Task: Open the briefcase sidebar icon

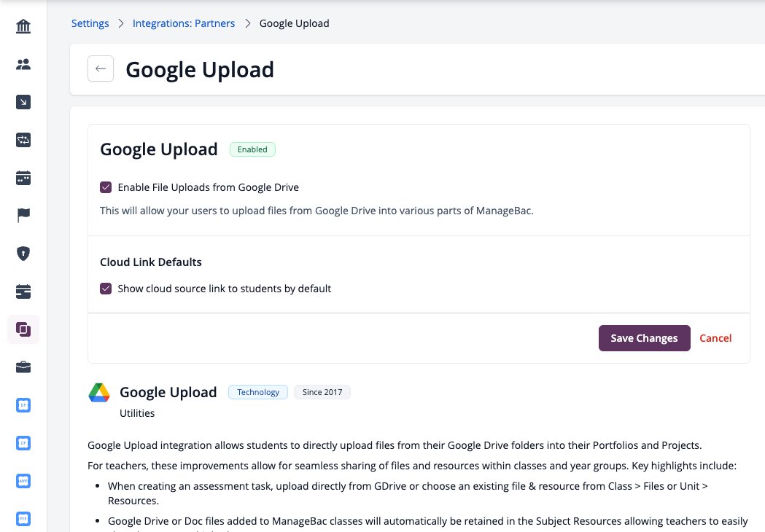Action: click(23, 367)
